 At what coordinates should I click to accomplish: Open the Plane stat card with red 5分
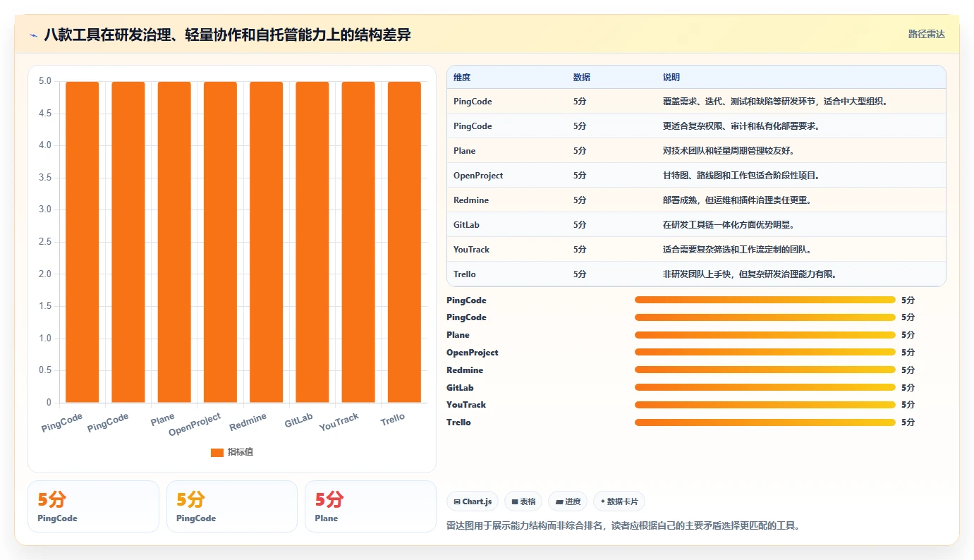tap(370, 506)
